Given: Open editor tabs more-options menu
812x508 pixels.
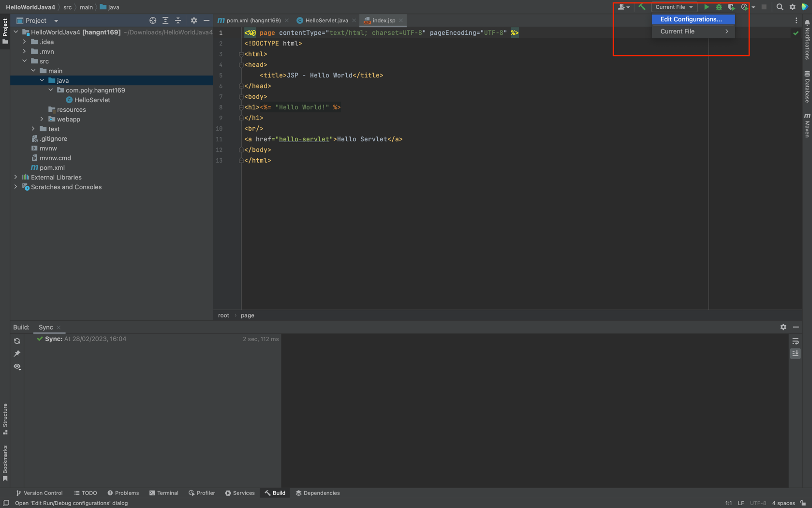Looking at the screenshot, I should click(x=797, y=20).
